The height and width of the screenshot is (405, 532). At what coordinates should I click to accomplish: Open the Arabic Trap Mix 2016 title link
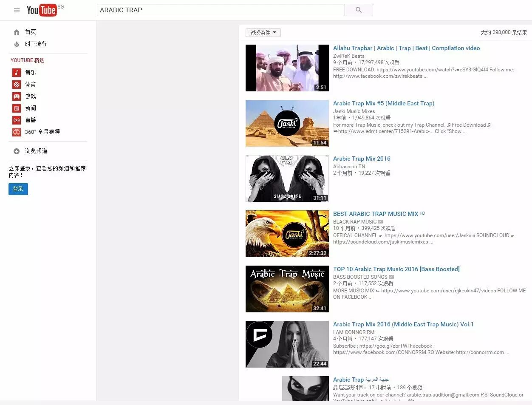(362, 159)
